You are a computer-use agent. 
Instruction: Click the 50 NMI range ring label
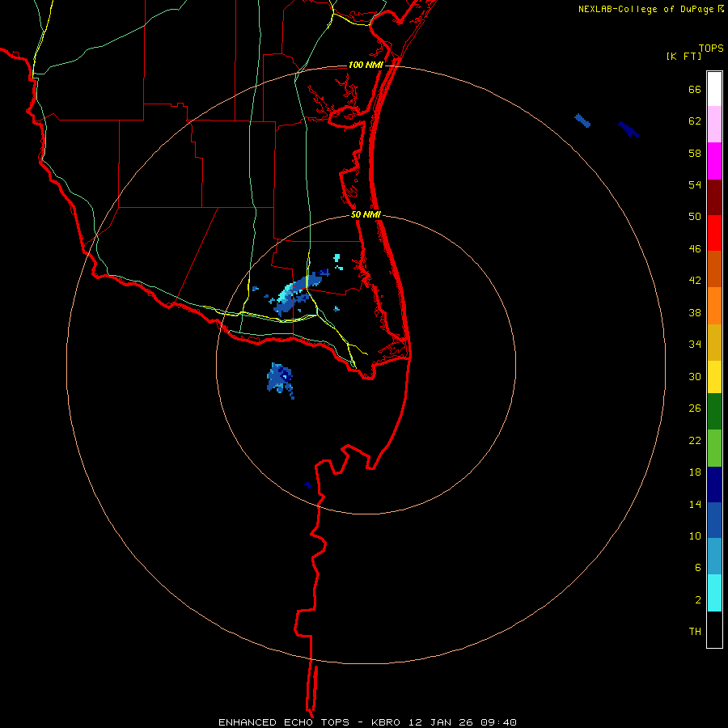pos(366,214)
